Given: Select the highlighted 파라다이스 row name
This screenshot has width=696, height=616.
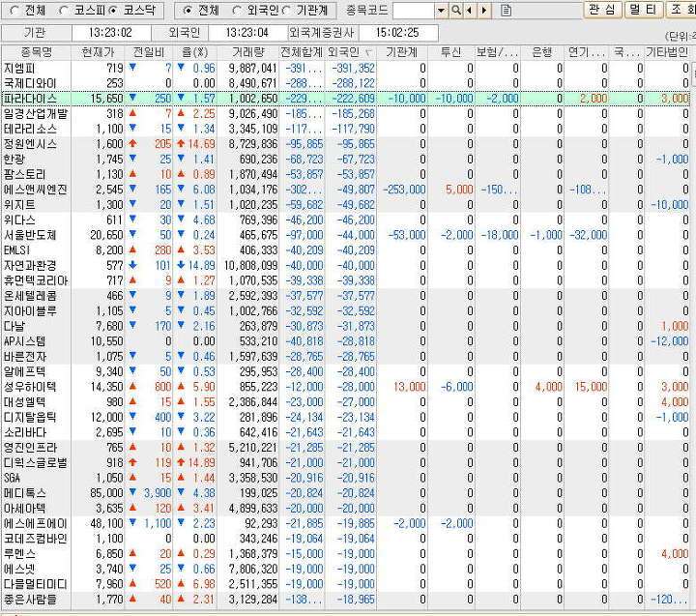Looking at the screenshot, I should click(30, 99).
